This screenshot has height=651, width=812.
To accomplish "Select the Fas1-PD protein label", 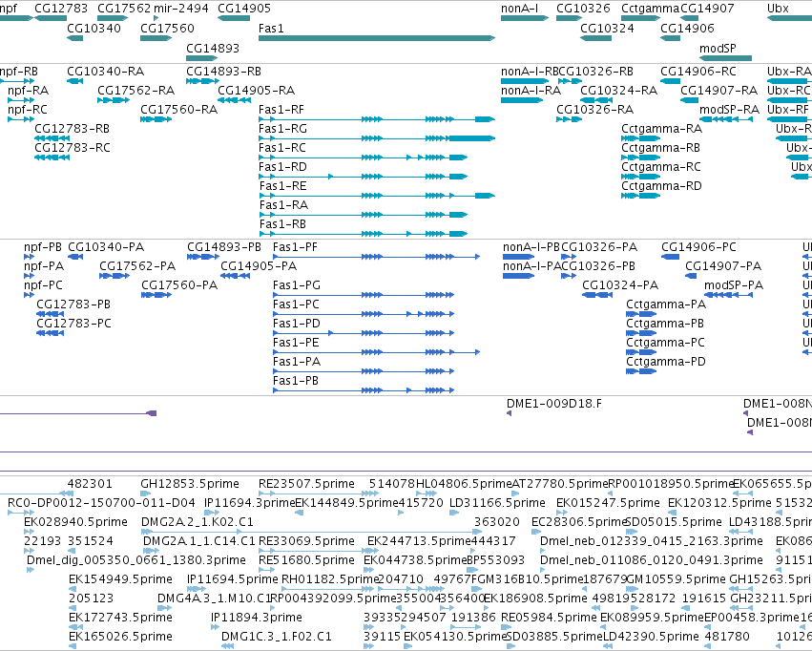I will pyautogui.click(x=297, y=324).
